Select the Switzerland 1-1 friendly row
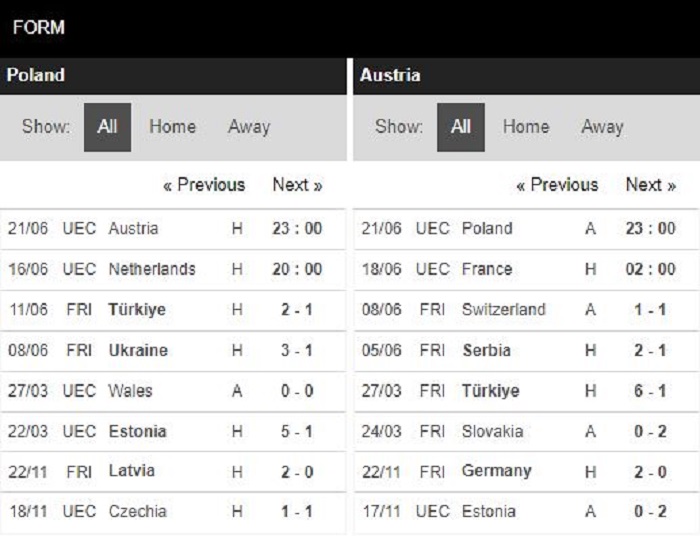This screenshot has height=536, width=700. coord(527,310)
